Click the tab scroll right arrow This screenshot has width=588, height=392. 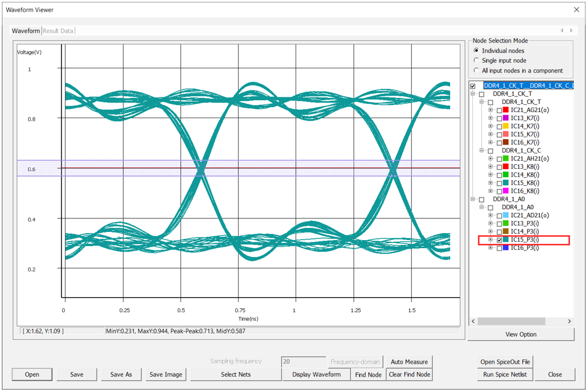tap(571, 31)
